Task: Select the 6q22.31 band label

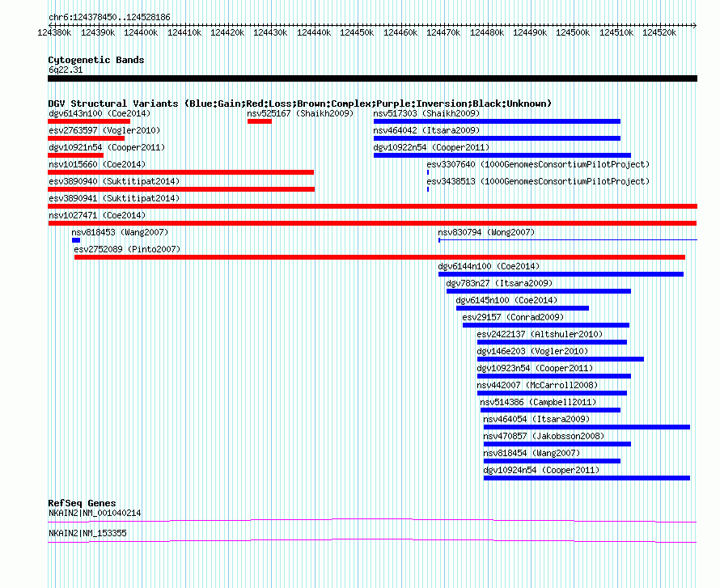Action: [x=66, y=70]
